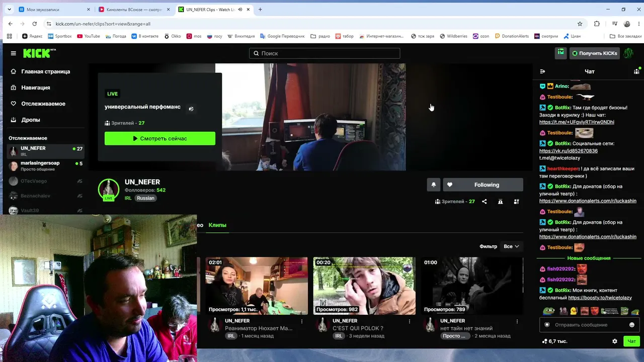The image size is (644, 362).
Task: Share the UN_NEFER channel
Action: click(x=484, y=202)
